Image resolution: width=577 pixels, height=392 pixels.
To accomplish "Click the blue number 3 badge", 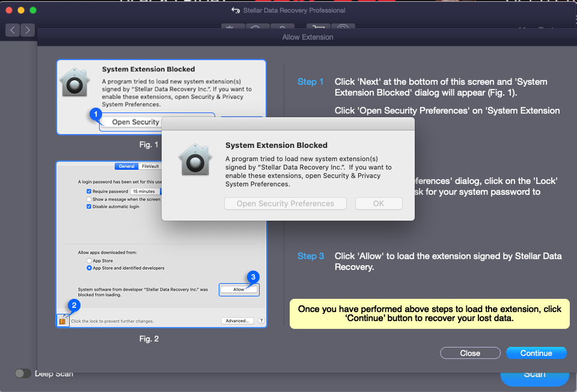I will click(254, 277).
